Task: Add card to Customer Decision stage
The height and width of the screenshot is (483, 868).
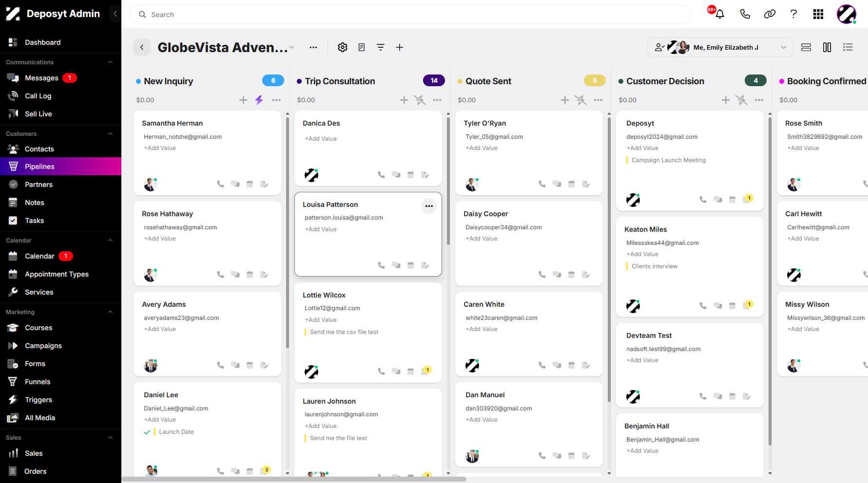Action: coord(726,100)
